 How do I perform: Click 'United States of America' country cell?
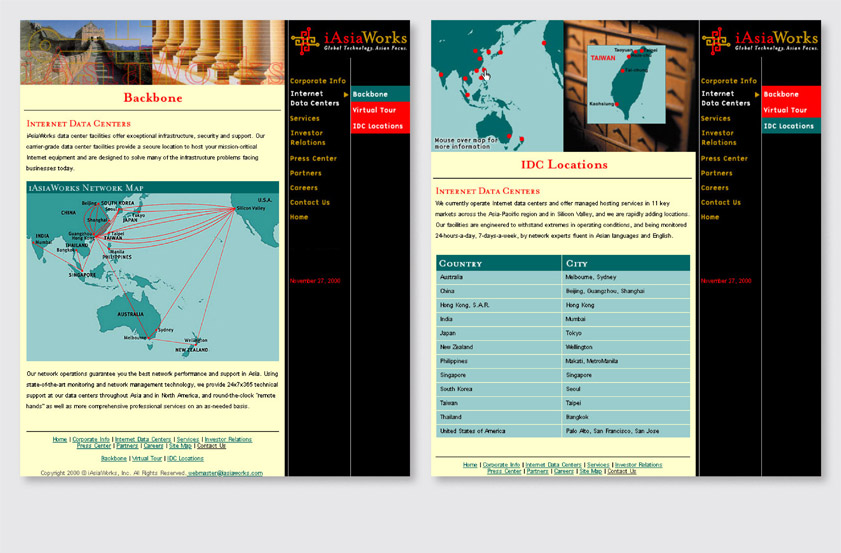(x=498, y=431)
